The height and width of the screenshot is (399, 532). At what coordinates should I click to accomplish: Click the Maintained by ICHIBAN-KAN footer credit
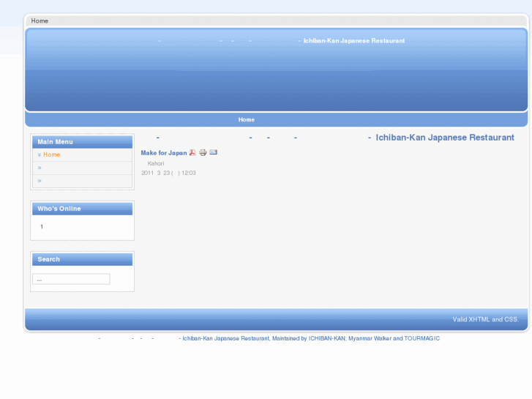309,338
